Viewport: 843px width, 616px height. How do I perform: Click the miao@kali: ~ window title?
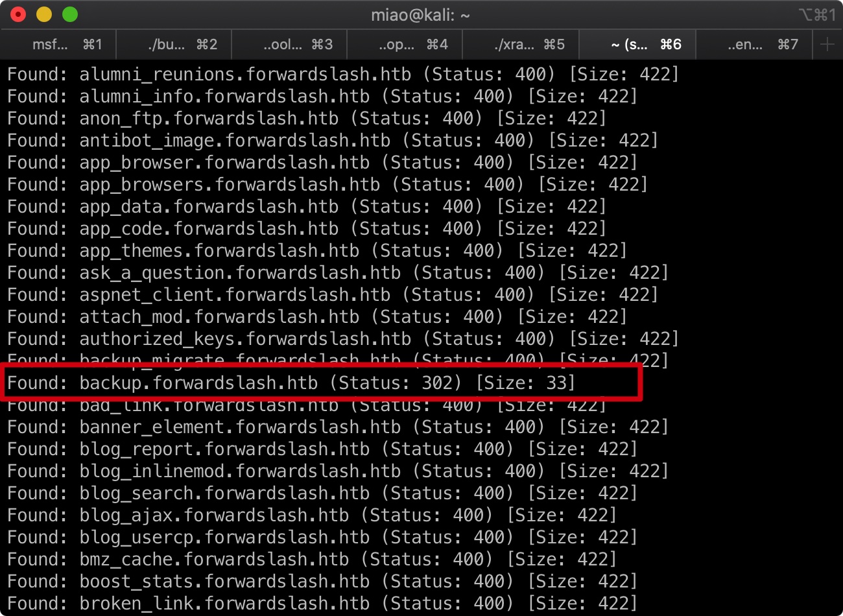(420, 15)
